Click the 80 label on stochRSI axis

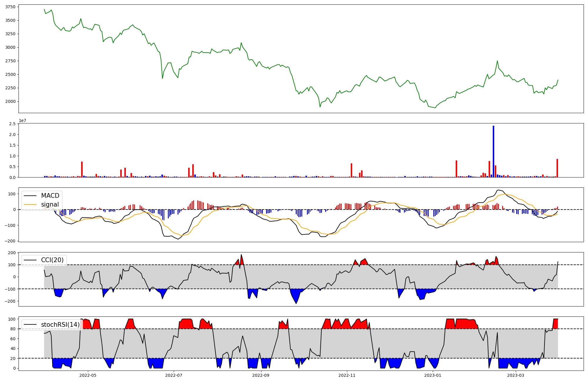click(13, 329)
